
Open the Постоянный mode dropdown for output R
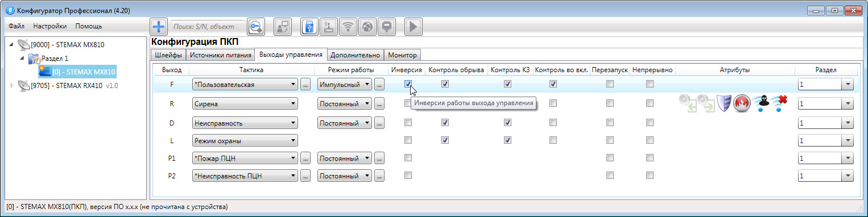point(344,104)
